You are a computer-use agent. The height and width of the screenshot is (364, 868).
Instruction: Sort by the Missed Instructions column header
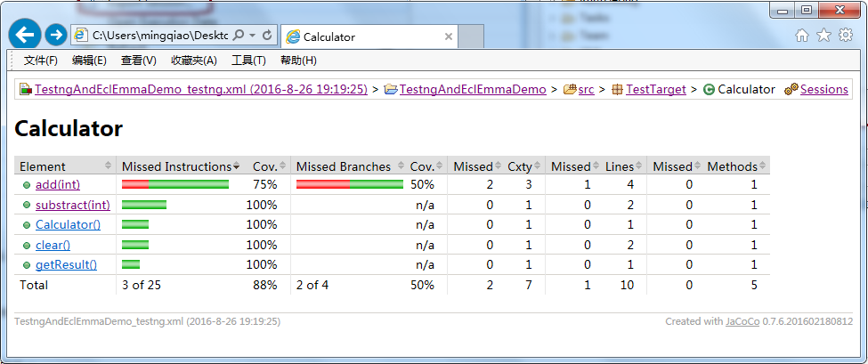click(x=180, y=166)
